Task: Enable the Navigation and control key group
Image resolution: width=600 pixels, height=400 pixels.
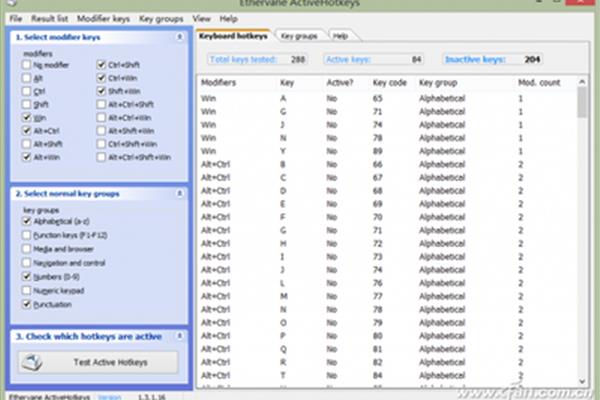Action: pos(26,263)
